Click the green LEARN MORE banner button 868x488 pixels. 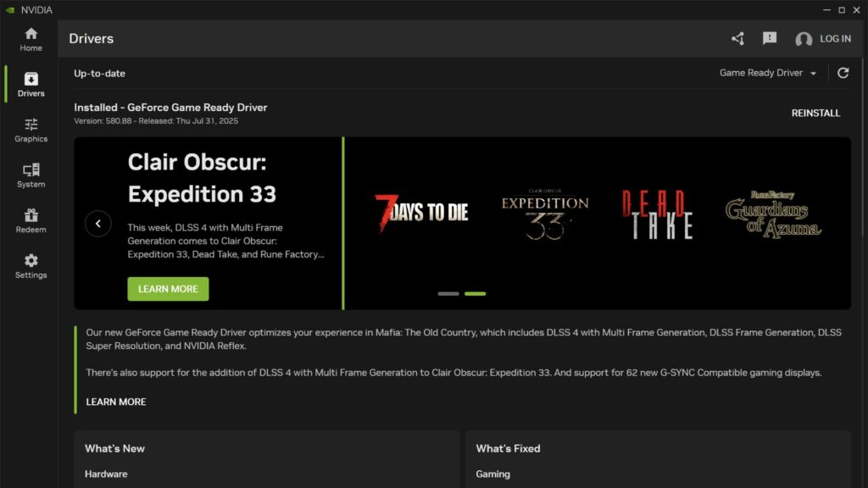[x=168, y=289]
